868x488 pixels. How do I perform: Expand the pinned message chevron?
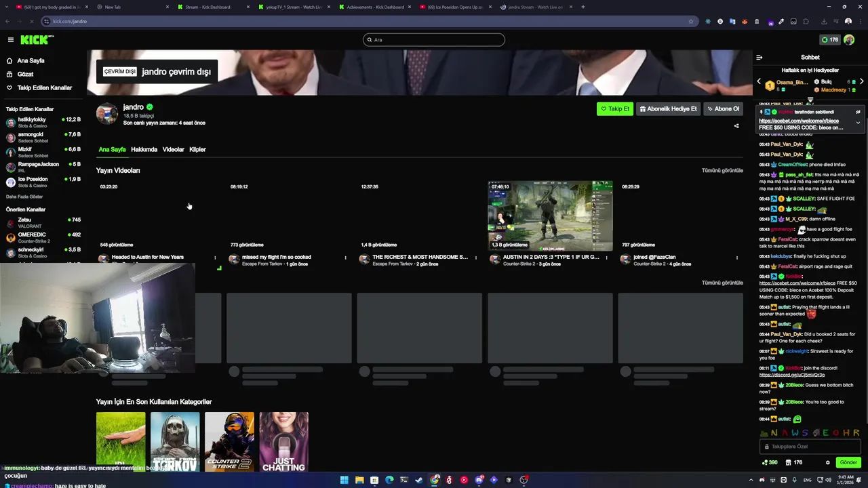click(858, 123)
